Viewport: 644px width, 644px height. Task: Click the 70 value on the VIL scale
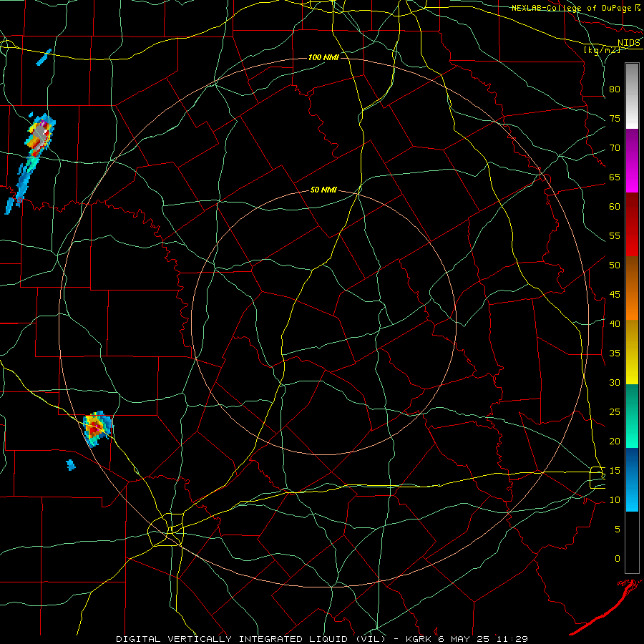615,148
